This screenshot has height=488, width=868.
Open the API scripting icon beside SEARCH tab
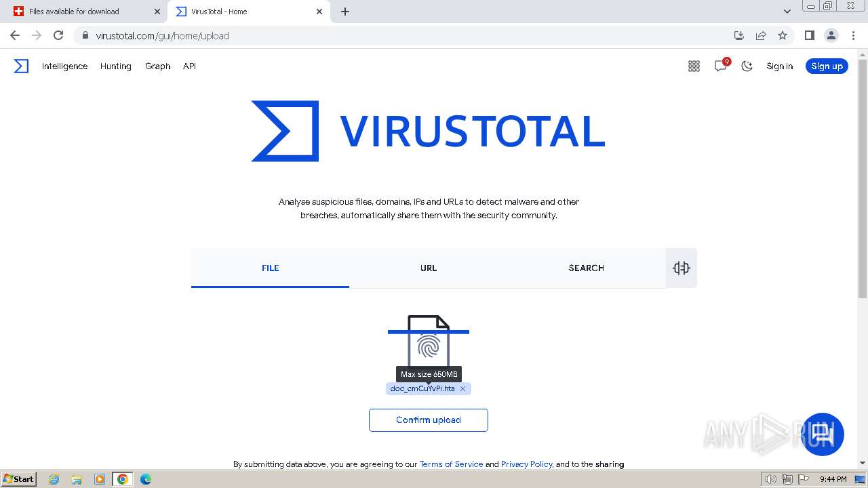click(x=682, y=268)
